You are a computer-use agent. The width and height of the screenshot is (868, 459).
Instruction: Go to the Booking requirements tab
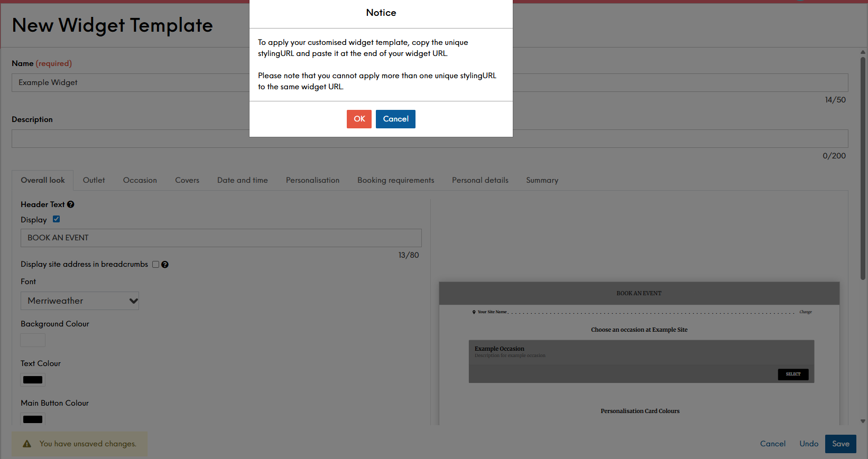pyautogui.click(x=395, y=180)
